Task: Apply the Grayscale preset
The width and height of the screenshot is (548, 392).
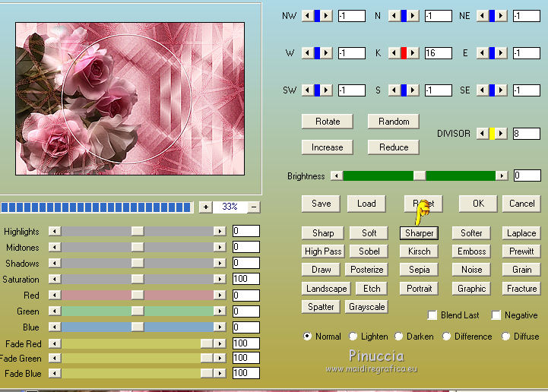Action: point(366,307)
